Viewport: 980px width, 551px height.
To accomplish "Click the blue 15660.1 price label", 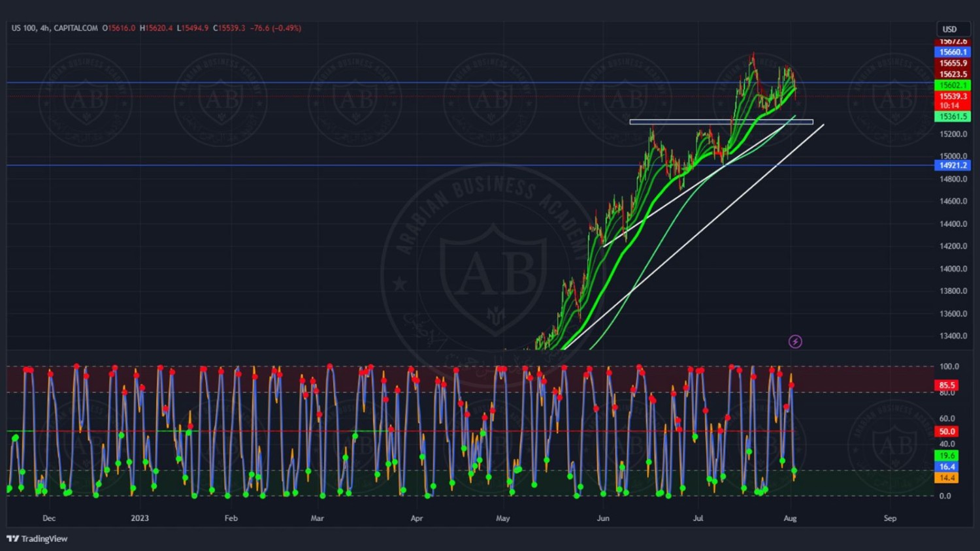I will point(953,52).
